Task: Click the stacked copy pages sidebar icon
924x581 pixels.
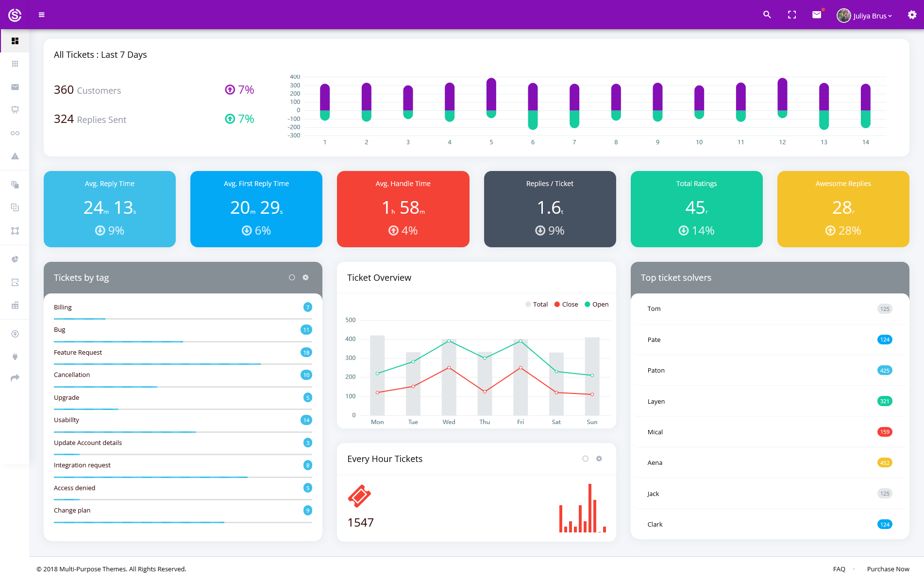Action: pos(15,185)
